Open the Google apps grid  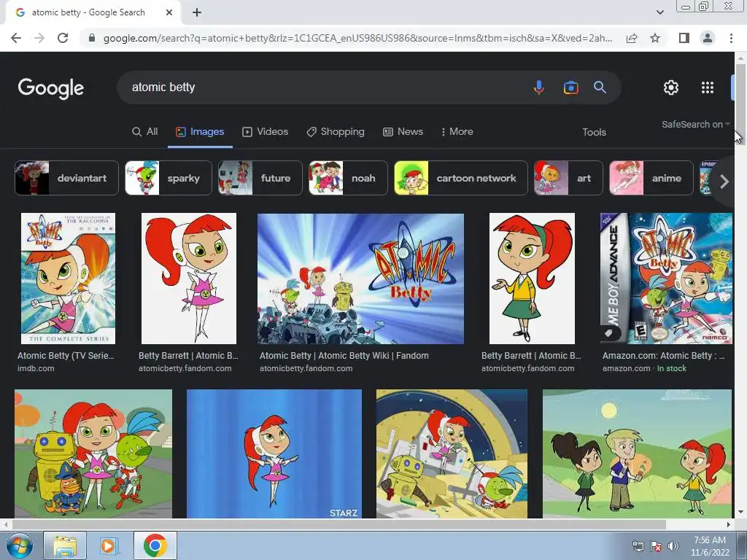point(708,87)
